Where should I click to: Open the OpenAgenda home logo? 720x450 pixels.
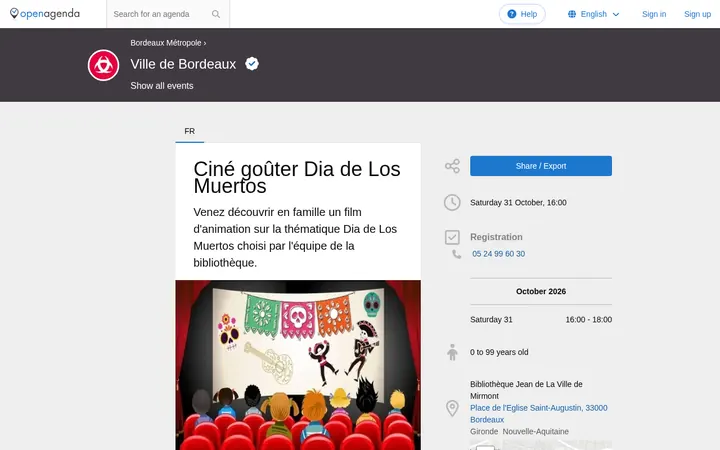[x=45, y=14]
